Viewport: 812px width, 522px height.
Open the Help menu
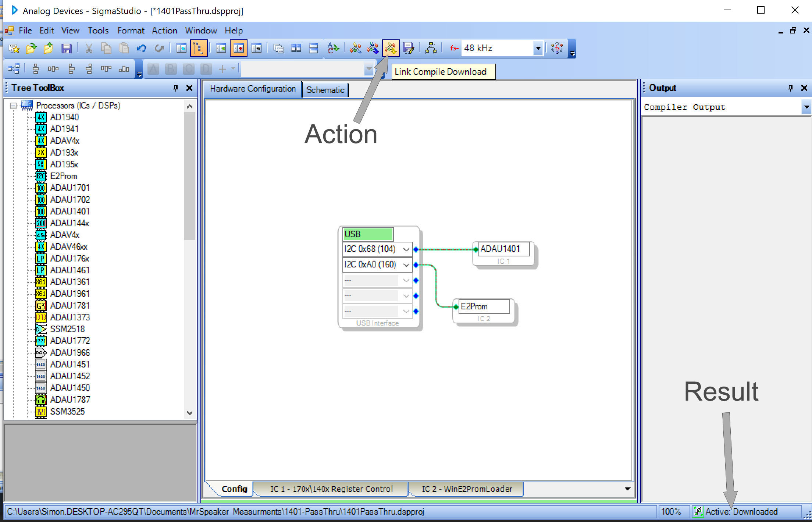234,31
